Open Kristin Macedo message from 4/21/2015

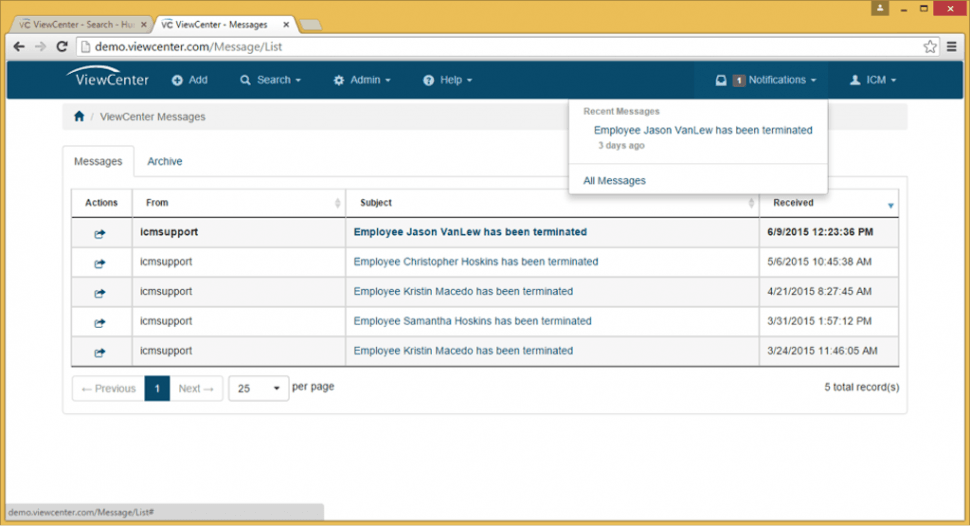[463, 291]
